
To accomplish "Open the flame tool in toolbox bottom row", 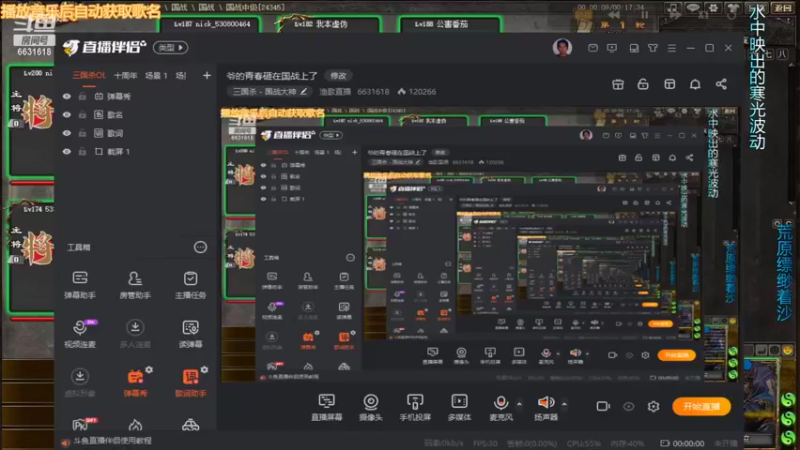I will click(135, 424).
